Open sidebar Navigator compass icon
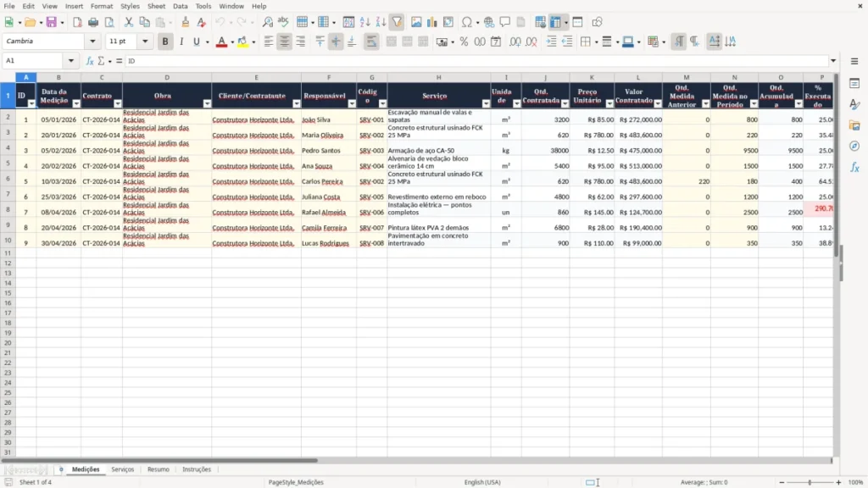 [854, 146]
